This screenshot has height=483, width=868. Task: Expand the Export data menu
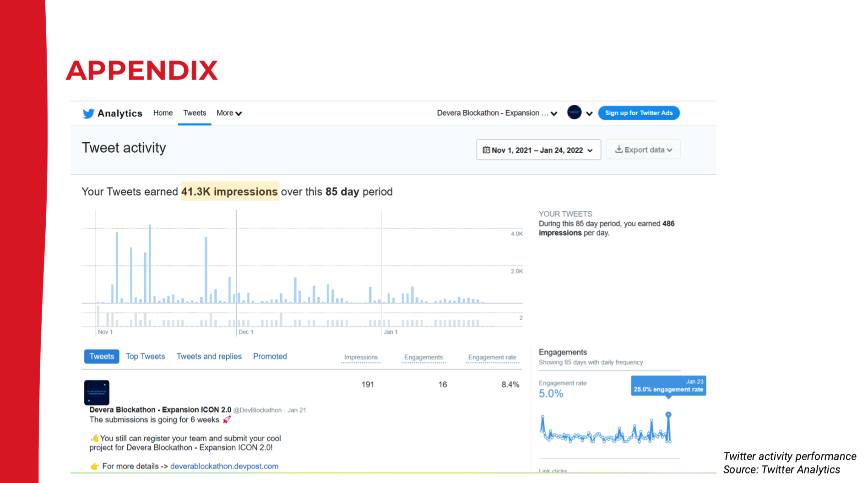644,150
